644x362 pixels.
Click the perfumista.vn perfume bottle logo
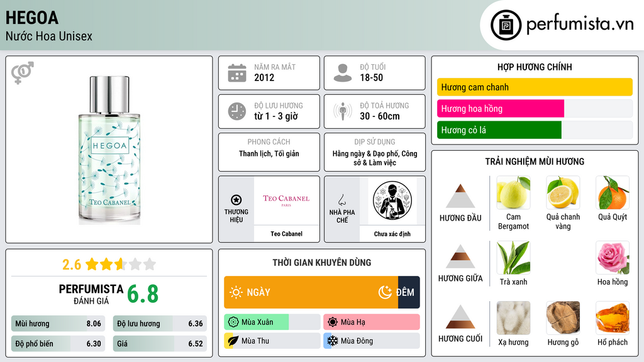[506, 25]
